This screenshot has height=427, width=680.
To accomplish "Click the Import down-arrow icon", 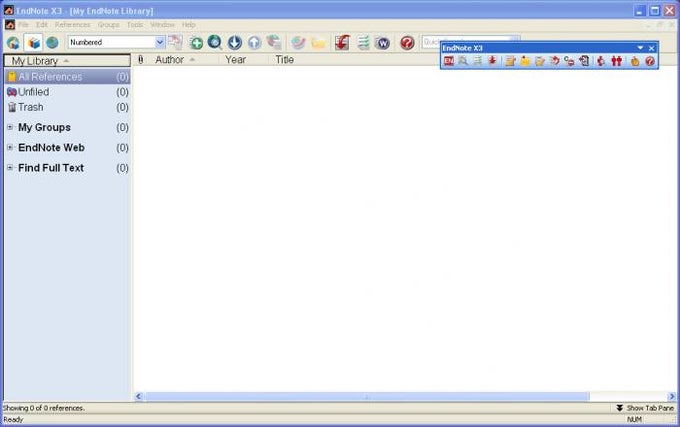I will pyautogui.click(x=235, y=42).
